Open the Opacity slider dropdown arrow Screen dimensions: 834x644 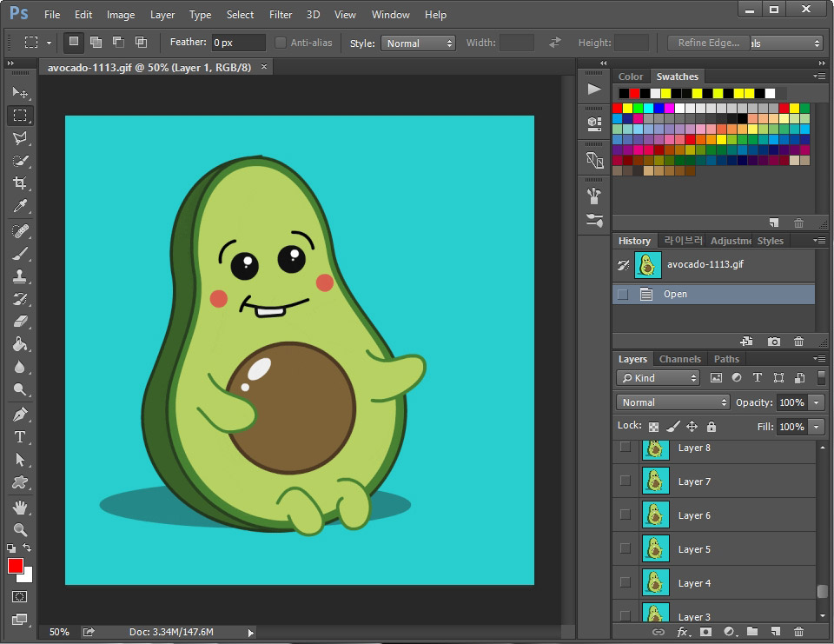coord(817,402)
